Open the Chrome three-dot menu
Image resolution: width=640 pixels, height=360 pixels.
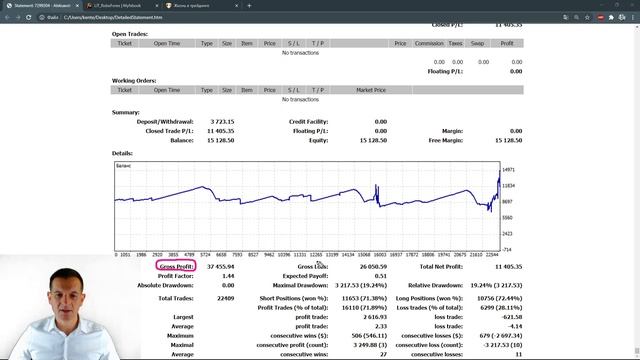coord(633,18)
